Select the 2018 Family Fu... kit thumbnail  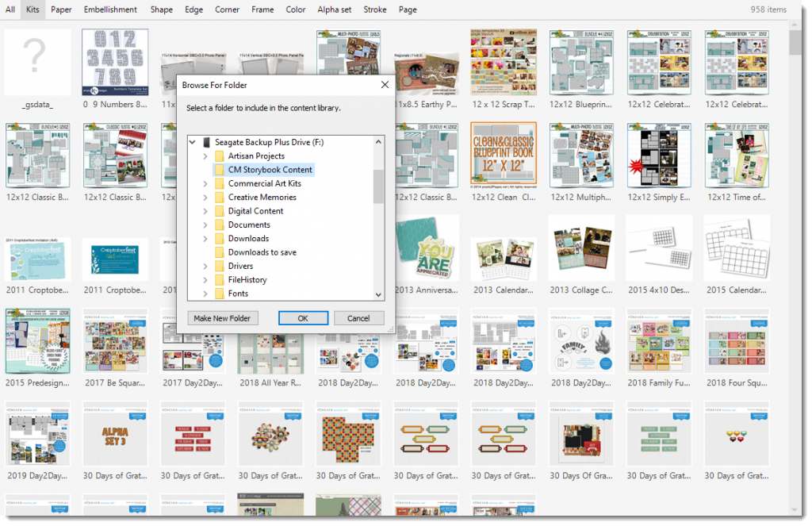[659, 341]
